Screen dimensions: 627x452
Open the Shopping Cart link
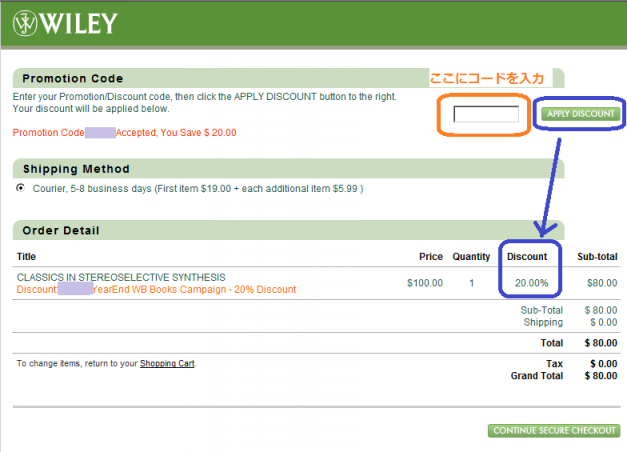click(167, 363)
